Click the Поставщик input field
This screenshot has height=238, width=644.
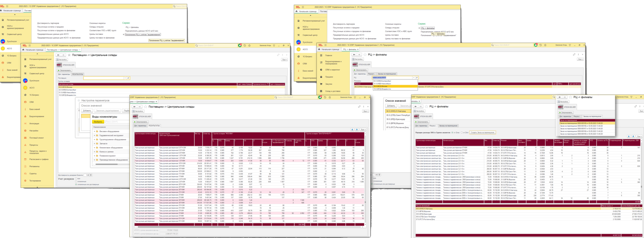coord(103,78)
